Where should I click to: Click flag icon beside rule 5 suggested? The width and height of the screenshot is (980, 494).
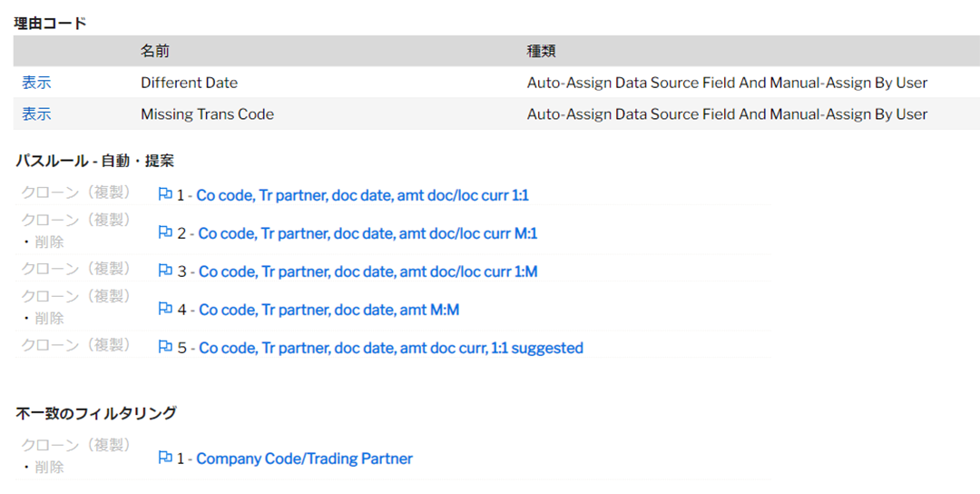click(165, 347)
